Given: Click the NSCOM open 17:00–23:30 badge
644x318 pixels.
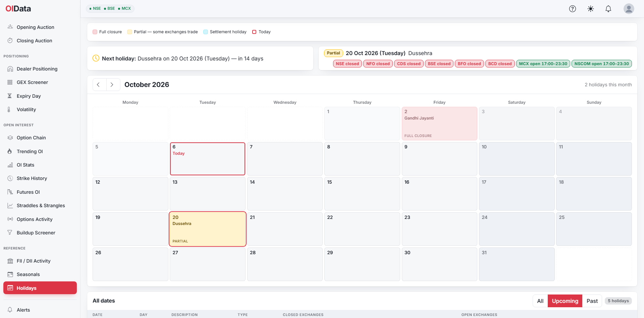Looking at the screenshot, I should [602, 64].
